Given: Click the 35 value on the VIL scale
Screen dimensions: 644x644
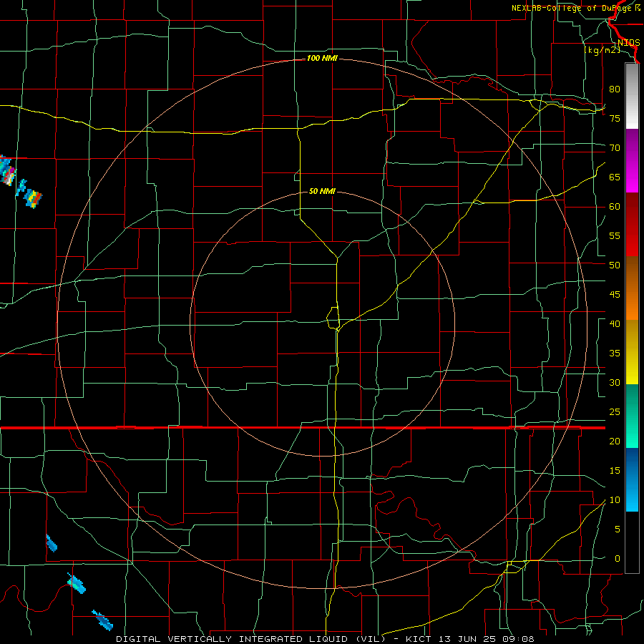Looking at the screenshot, I should (615, 353).
